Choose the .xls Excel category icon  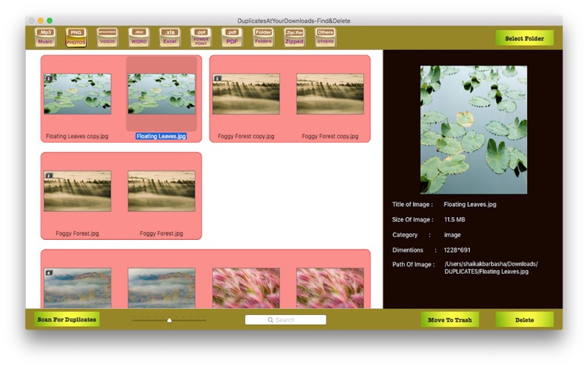170,38
